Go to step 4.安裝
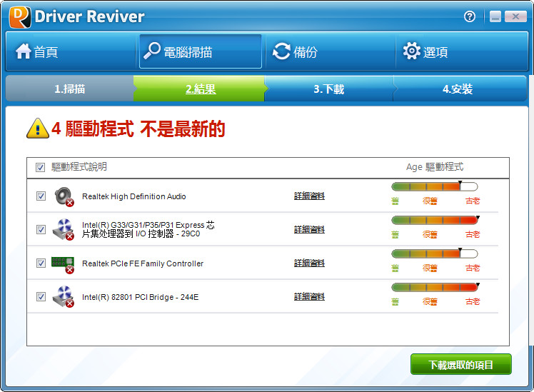Image resolution: width=534 pixels, height=392 pixels. (459, 89)
